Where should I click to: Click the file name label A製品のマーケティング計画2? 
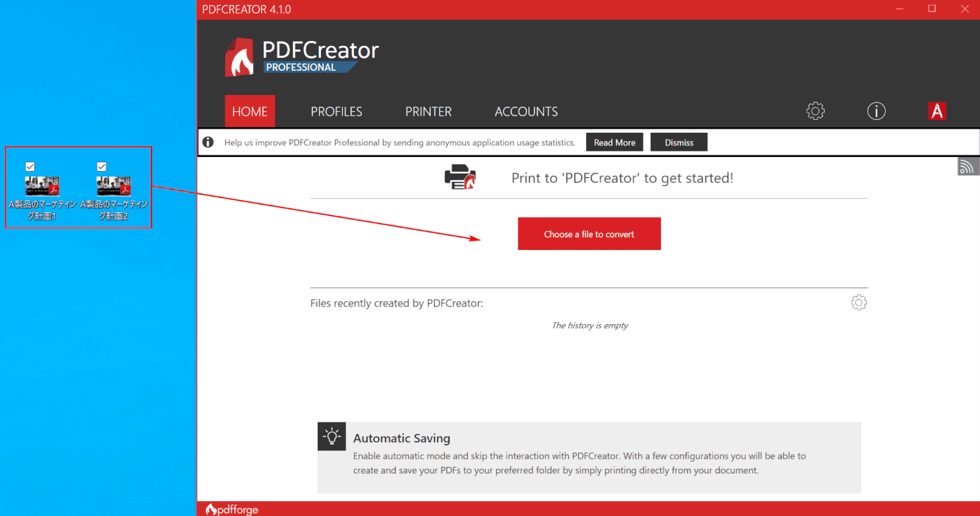pos(114,210)
